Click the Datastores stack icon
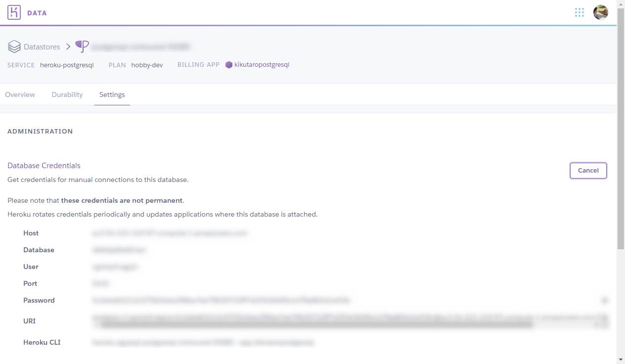 pyautogui.click(x=14, y=47)
